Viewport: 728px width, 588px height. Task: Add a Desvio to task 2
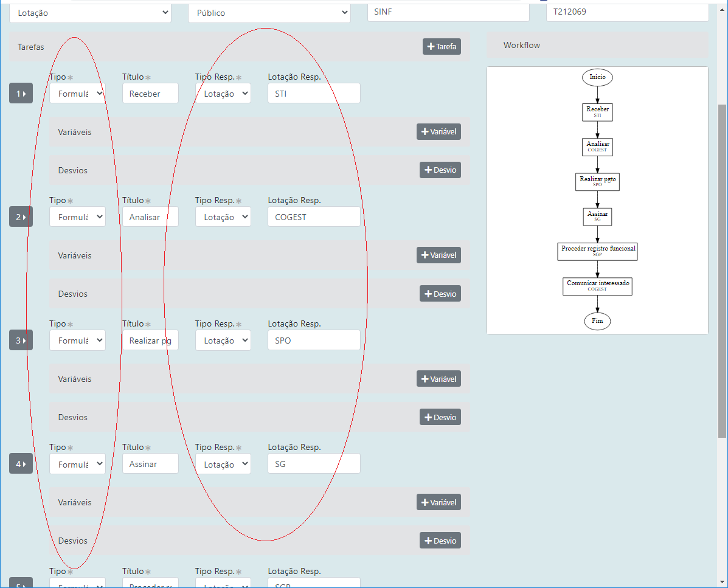(440, 293)
